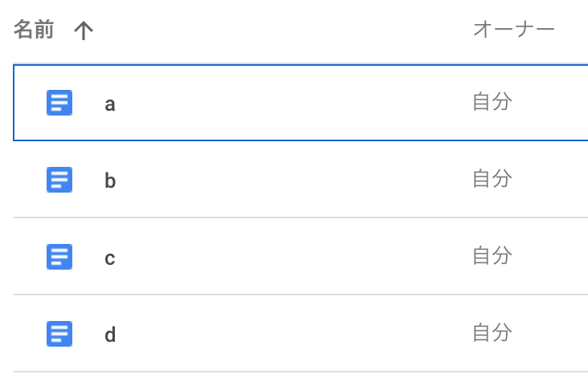Click the Google Docs icon for file a
The image size is (588, 390).
59,103
